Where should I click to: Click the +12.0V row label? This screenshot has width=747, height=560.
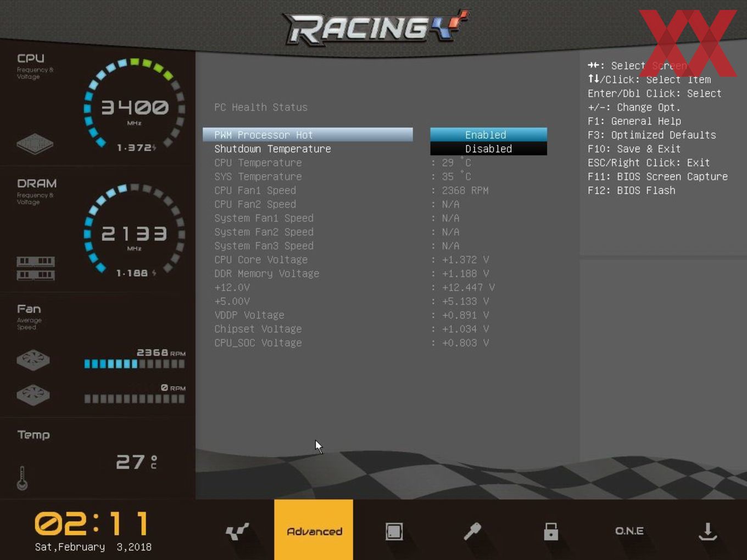[232, 287]
